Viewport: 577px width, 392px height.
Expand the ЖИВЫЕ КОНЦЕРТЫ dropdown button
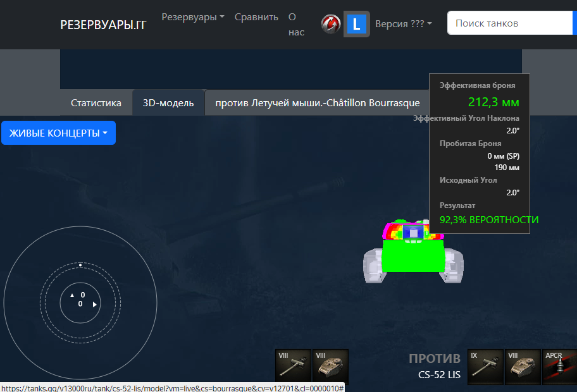pyautogui.click(x=58, y=133)
